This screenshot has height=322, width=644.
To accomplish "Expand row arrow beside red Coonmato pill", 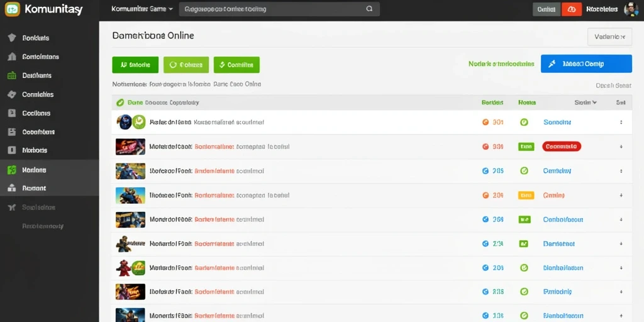I will (621, 146).
